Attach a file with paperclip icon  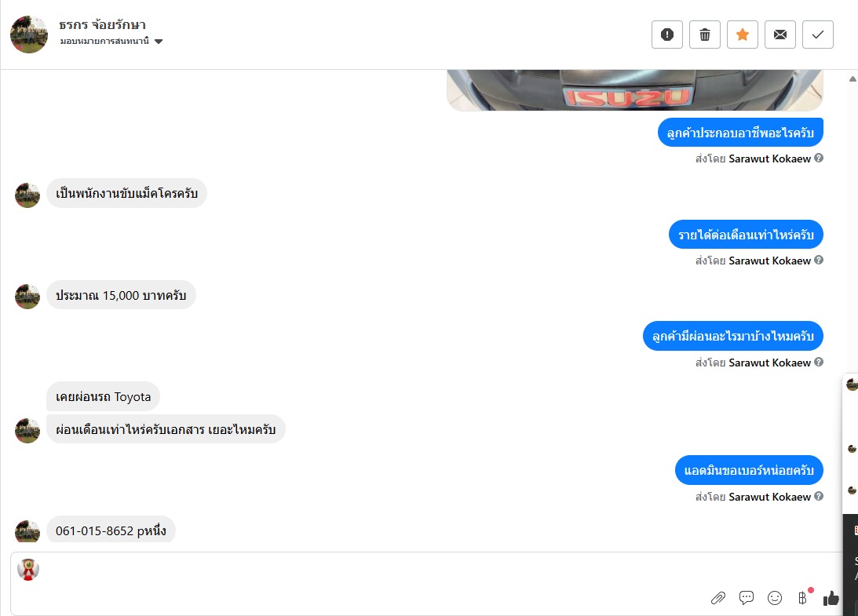click(718, 598)
